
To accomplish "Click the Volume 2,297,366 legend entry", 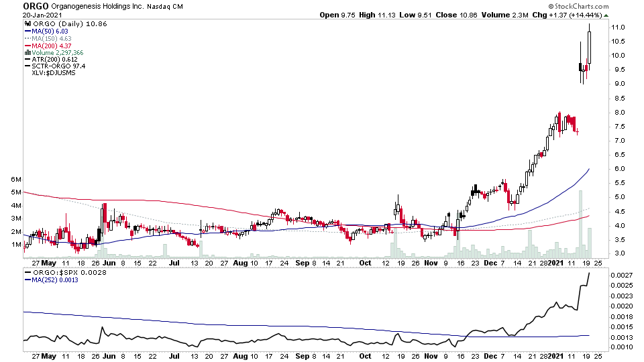I will [x=54, y=52].
